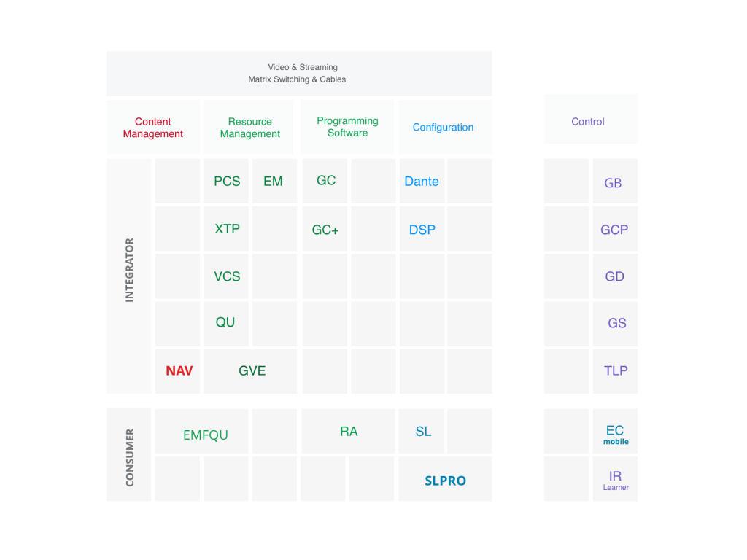Click the EMFQU consumer tile
Screen dimensions: 747x560
(205, 435)
